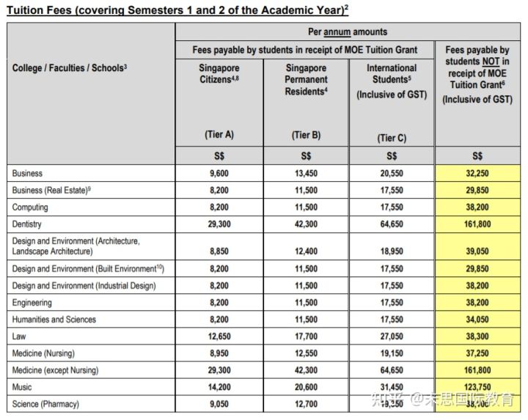528x420 pixels.
Task: Click the Music Tier B fee 20,600
Action: (x=306, y=387)
